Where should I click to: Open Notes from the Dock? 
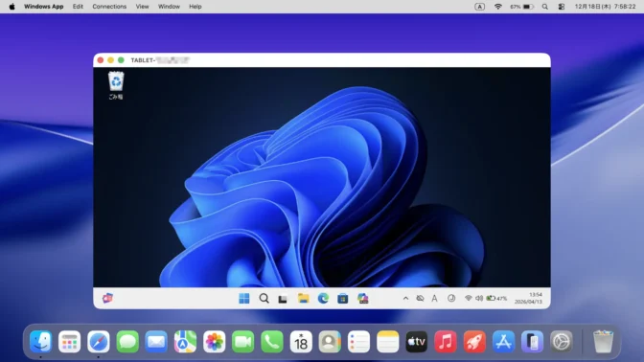coord(388,342)
